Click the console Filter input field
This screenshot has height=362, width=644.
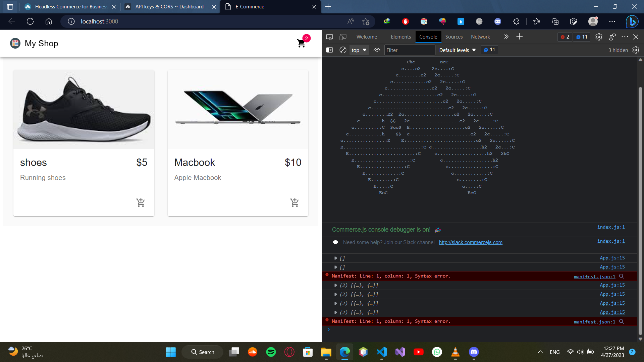point(409,50)
